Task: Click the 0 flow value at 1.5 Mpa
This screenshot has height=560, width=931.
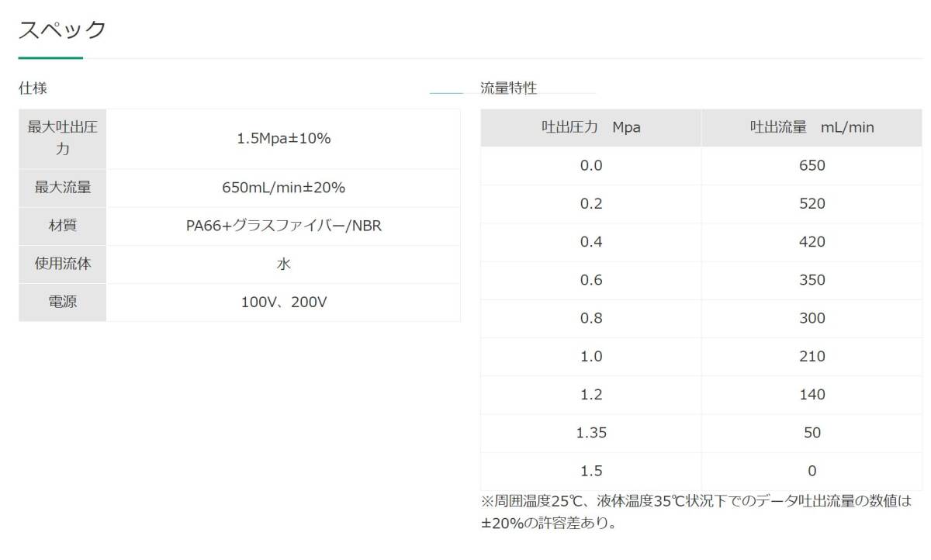Action: (x=811, y=470)
